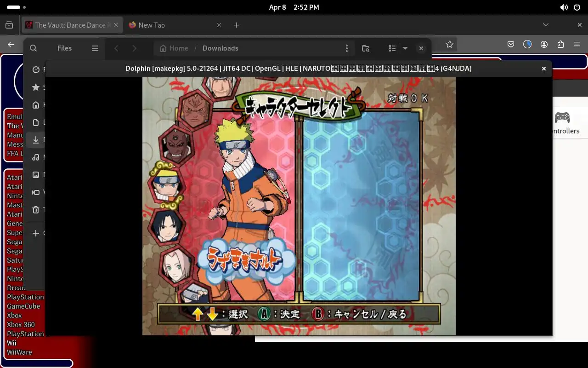Screen dimensions: 588x368
Task: Open Trash bin icon in Files sidebar
Action: pyautogui.click(x=36, y=210)
